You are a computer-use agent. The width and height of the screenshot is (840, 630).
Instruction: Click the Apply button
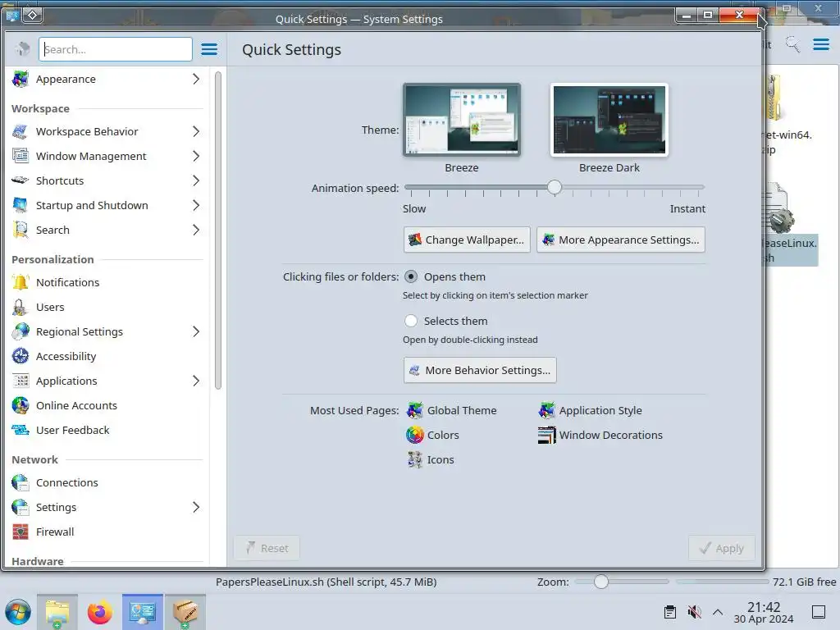[722, 548]
